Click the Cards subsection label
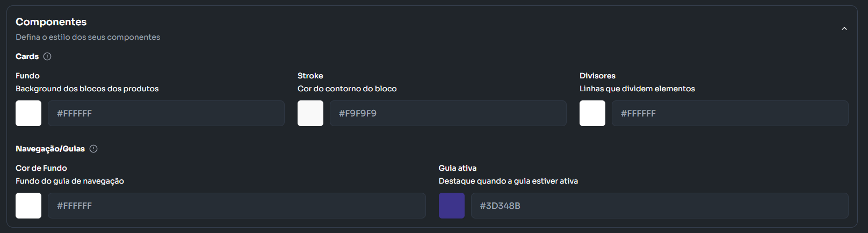 click(27, 56)
